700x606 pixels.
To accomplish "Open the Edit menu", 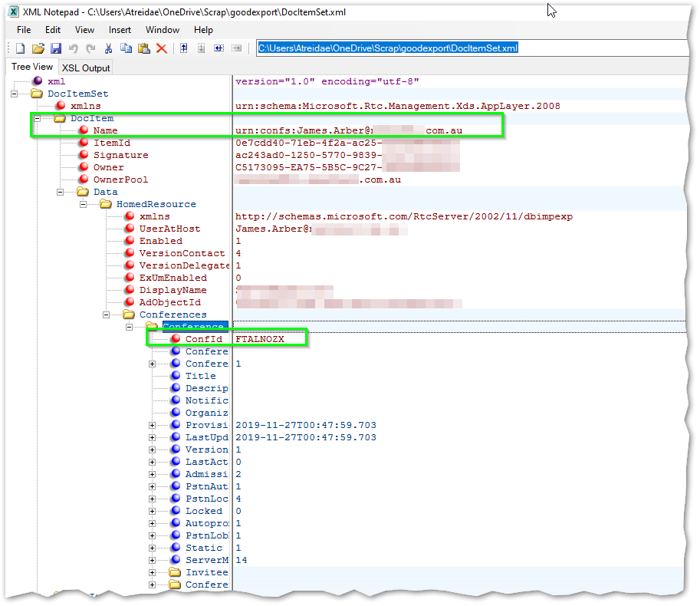I will coord(53,30).
